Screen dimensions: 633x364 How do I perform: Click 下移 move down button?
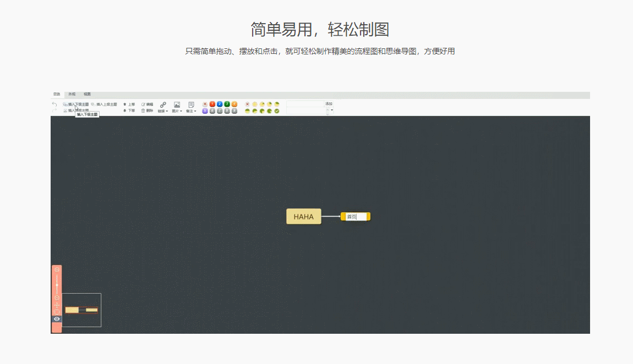(129, 111)
